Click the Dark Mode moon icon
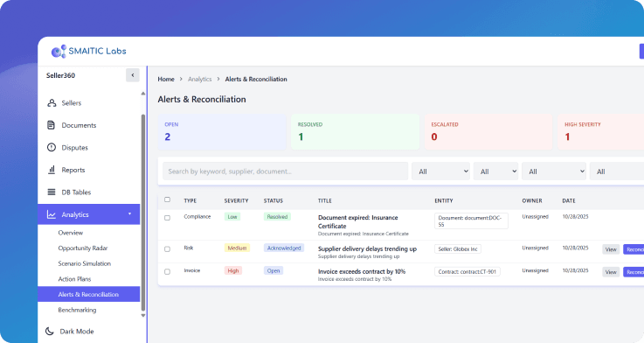 (x=49, y=331)
